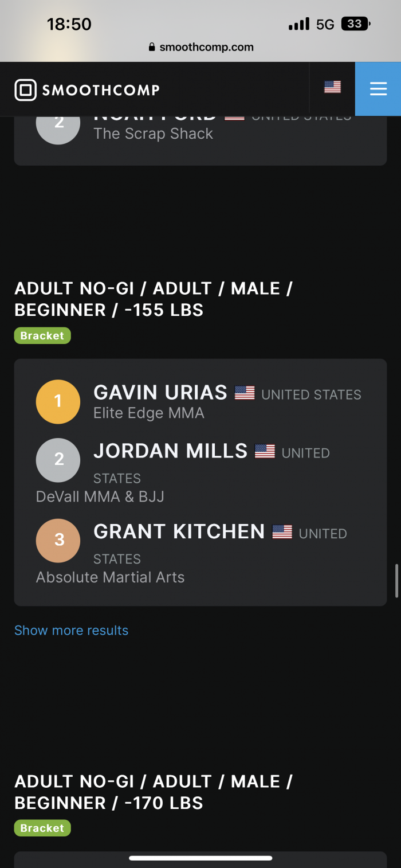This screenshot has height=868, width=401.
Task: Click the flag beside Grant Kitchen
Action: [282, 532]
